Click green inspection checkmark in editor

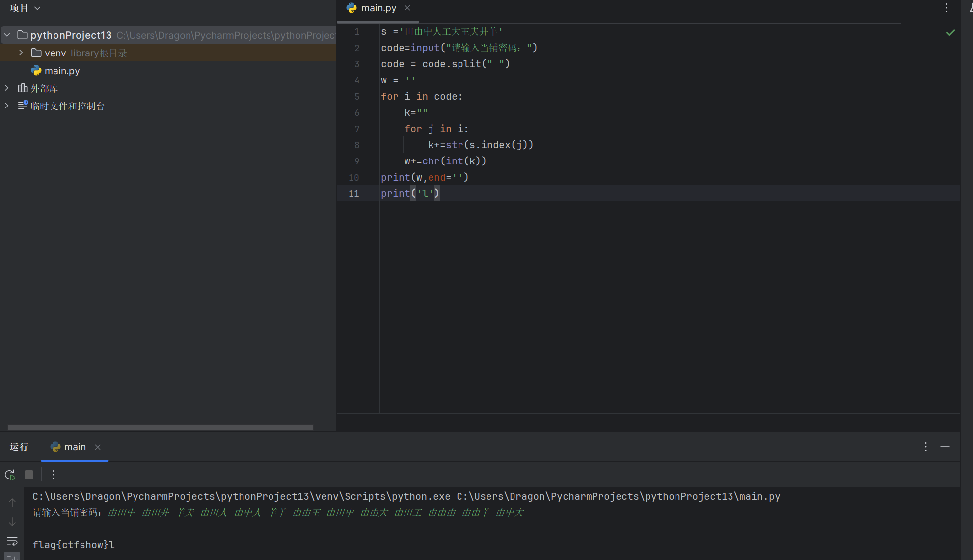[950, 33]
